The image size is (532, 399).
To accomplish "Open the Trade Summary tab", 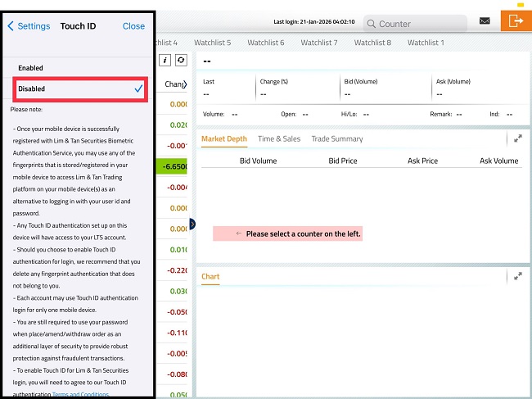I will tap(336, 139).
